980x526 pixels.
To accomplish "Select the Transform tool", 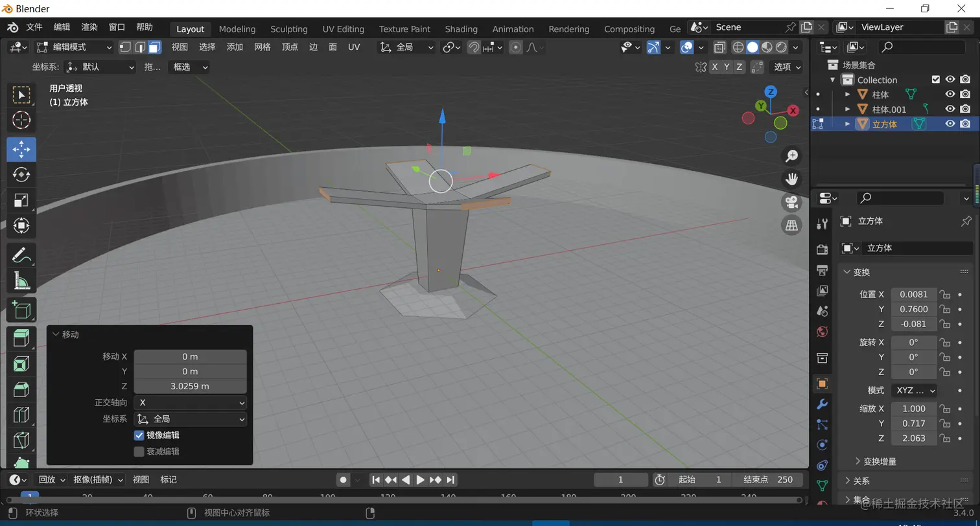I will (x=21, y=225).
